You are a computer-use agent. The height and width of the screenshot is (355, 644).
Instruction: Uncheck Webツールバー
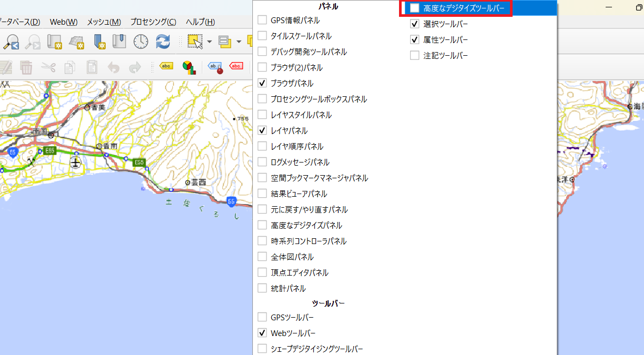pos(262,333)
